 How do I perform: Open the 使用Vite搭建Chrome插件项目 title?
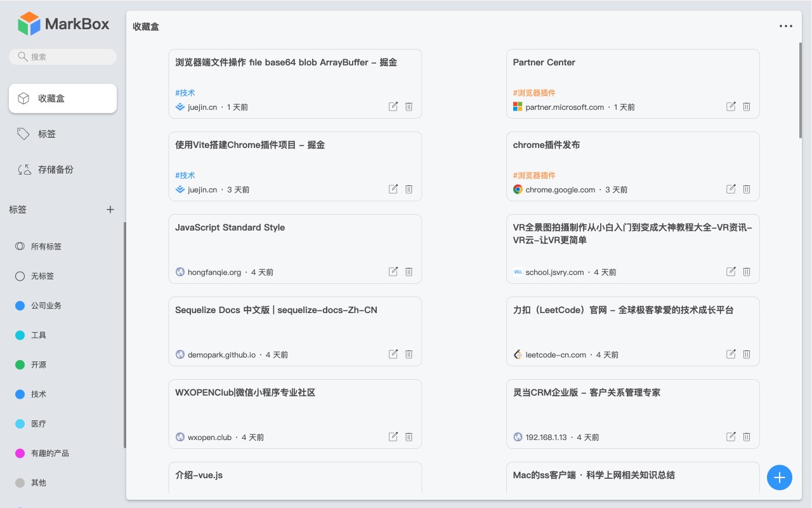[250, 145]
